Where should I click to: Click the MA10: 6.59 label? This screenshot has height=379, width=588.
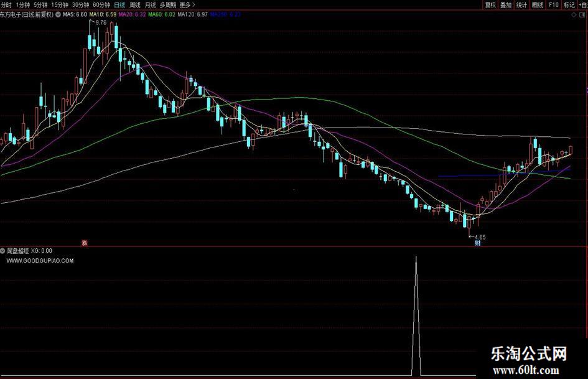pos(103,15)
